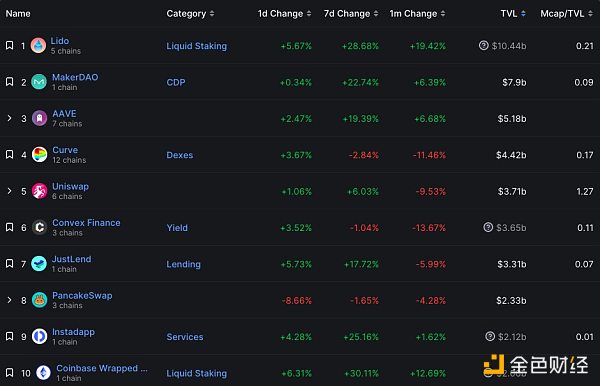
Task: Click the MakerDAO logo icon
Action: [x=39, y=82]
